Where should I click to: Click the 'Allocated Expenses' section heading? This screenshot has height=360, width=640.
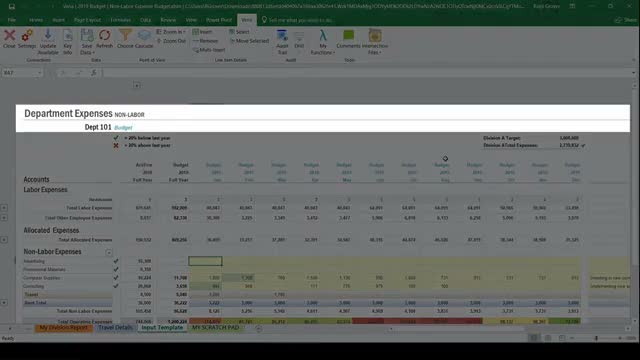click(x=51, y=231)
